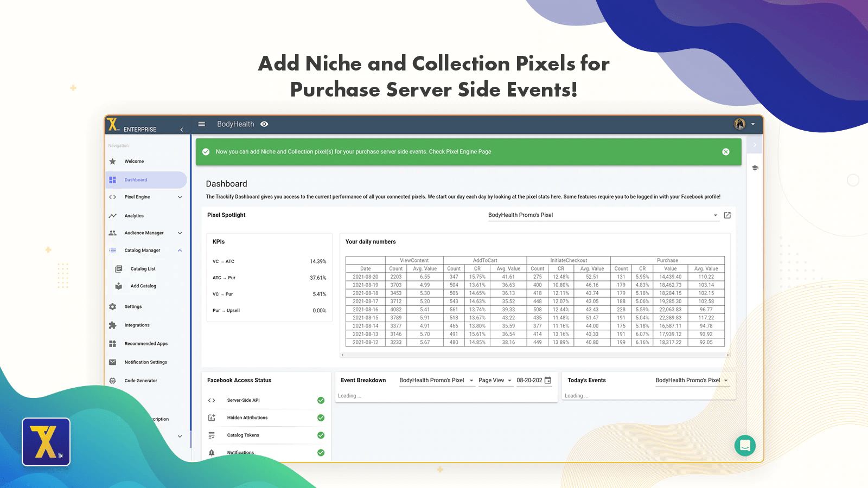Click the Catalog Manager list icon
The width and height of the screenshot is (868, 488).
pos(112,251)
